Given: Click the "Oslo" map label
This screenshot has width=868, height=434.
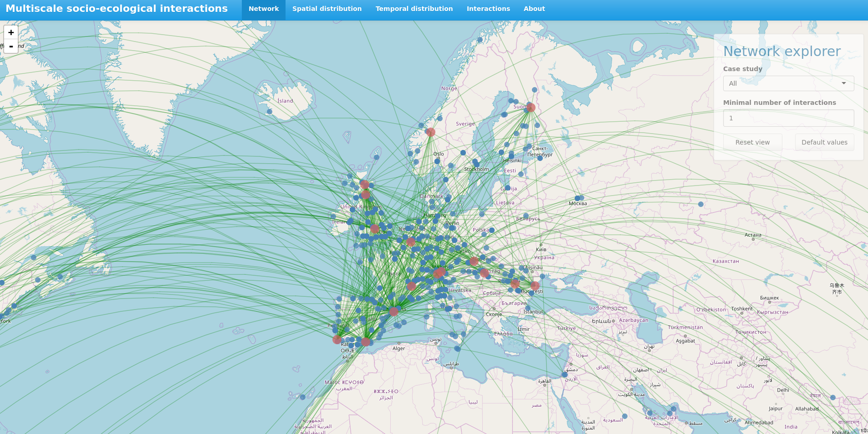Looking at the screenshot, I should click(439, 154).
